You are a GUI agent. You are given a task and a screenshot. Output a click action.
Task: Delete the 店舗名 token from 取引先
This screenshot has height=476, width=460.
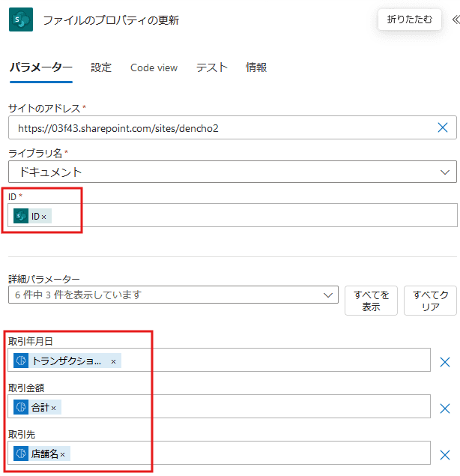[x=63, y=454]
